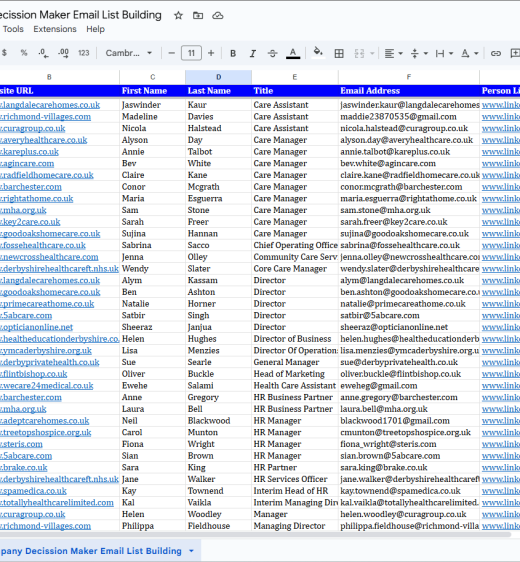
Task: Open the sheet tab options arrow
Action: [x=191, y=551]
